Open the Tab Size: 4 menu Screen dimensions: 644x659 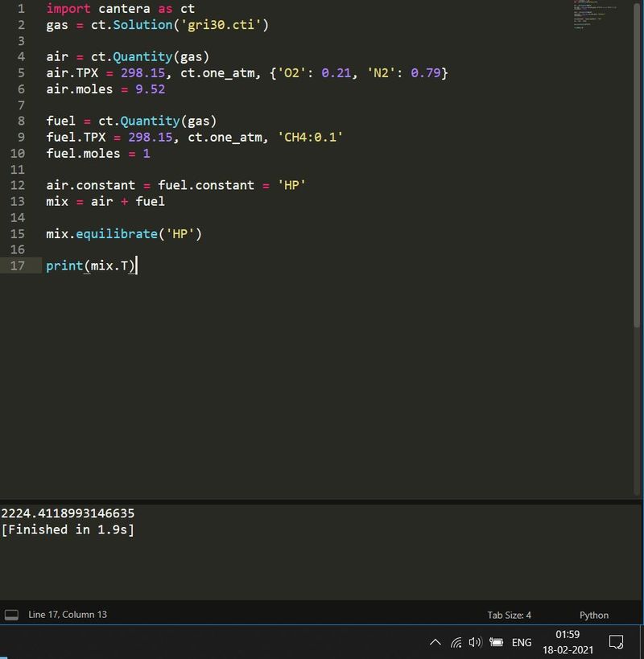509,615
